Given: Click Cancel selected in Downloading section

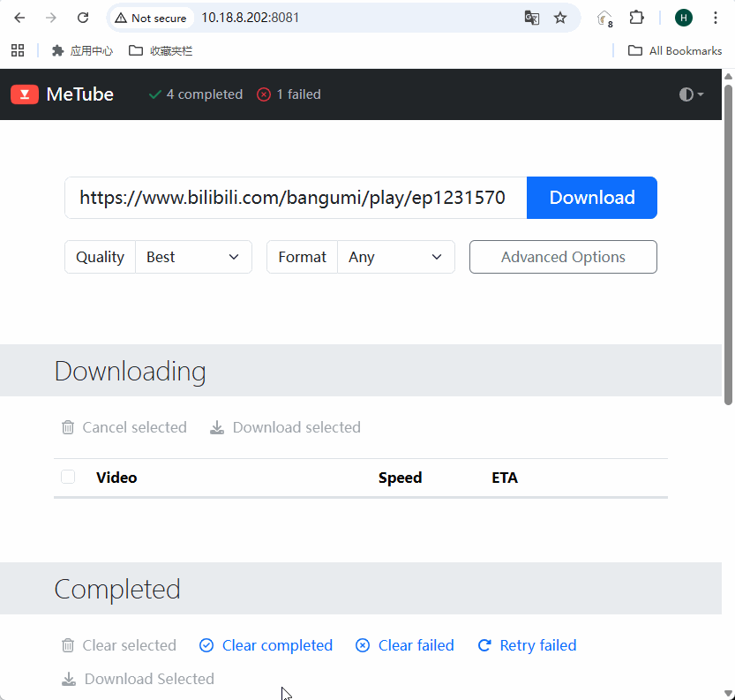Looking at the screenshot, I should click(x=124, y=427).
